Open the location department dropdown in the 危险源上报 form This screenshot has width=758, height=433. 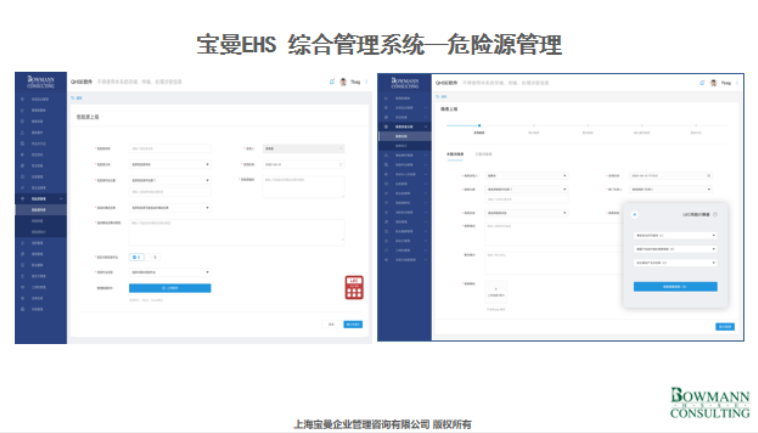[x=170, y=180]
